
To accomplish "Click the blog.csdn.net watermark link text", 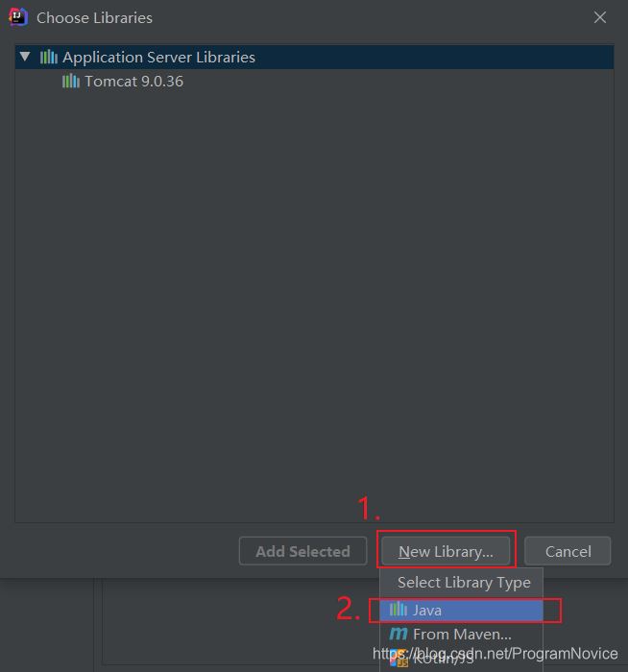I will click(x=495, y=654).
